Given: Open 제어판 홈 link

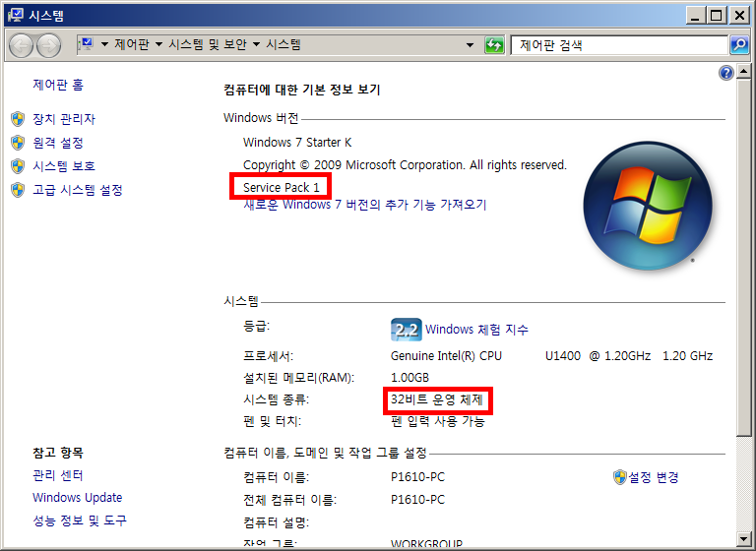Looking at the screenshot, I should pos(58,85).
